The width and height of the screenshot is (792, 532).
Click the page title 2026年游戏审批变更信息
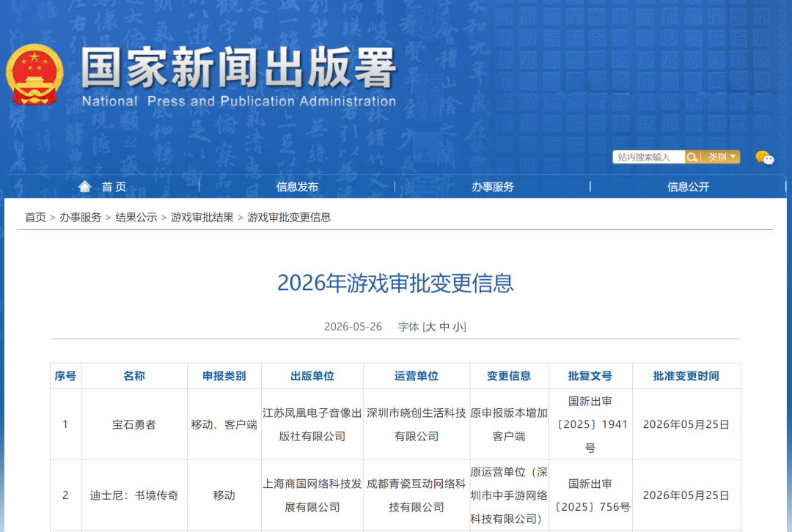[x=395, y=283]
